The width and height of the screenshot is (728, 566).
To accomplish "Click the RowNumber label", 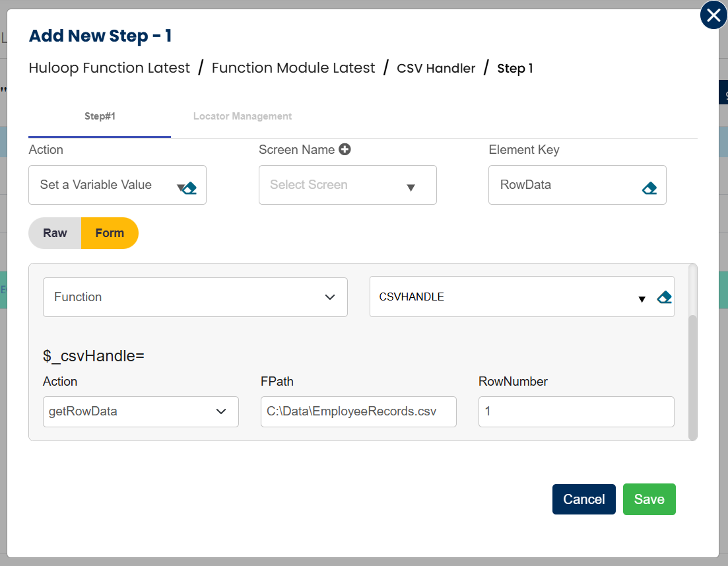I will [513, 382].
